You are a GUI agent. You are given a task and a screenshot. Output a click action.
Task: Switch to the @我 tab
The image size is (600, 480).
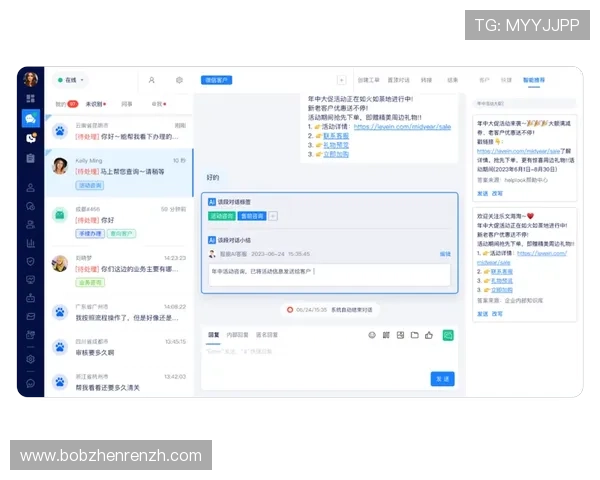click(x=159, y=104)
